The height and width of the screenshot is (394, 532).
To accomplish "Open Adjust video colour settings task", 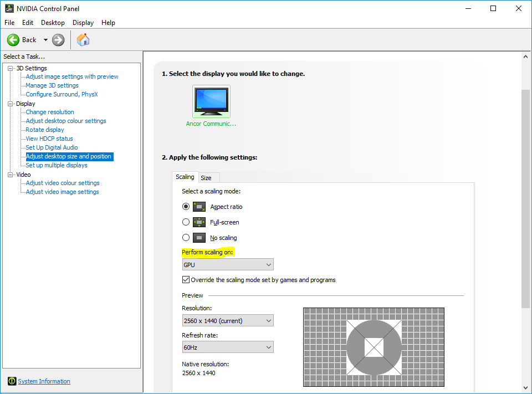I will [63, 183].
